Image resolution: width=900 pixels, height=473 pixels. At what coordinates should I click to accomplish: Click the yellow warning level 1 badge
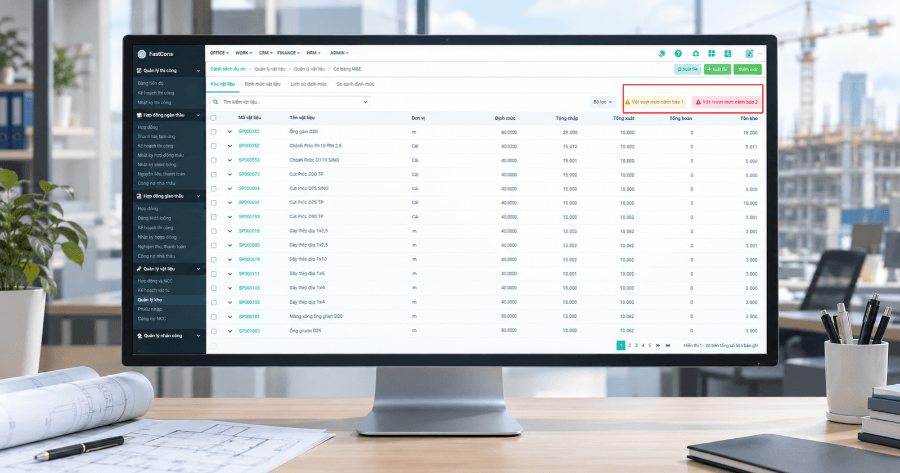[x=655, y=102]
